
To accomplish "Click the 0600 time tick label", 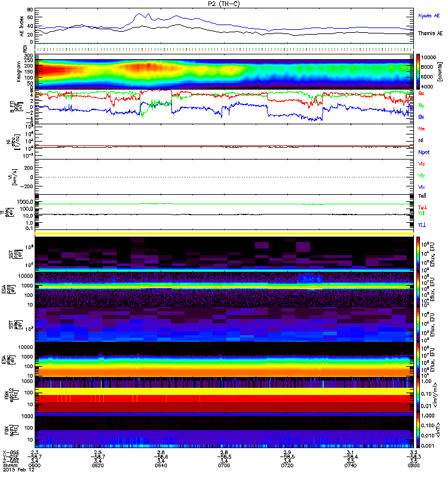I will pos(35,465).
